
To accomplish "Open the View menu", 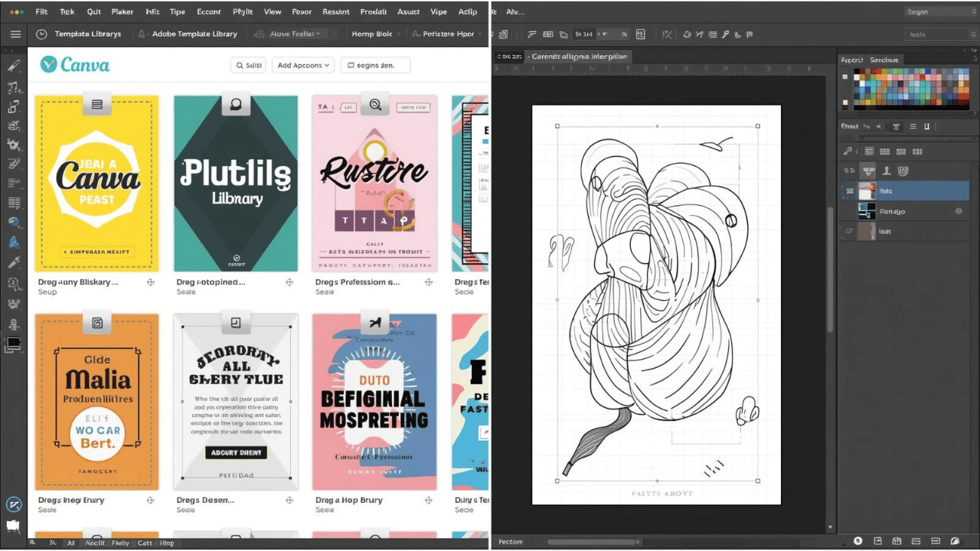I will 273,11.
